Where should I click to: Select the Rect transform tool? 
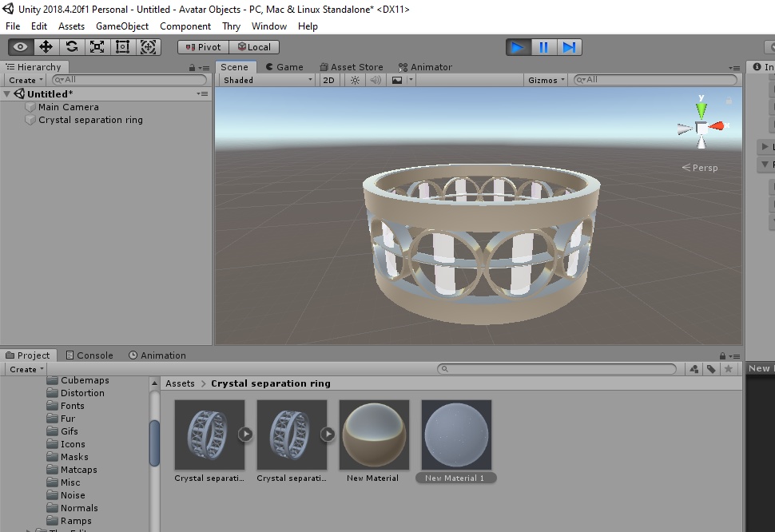122,46
